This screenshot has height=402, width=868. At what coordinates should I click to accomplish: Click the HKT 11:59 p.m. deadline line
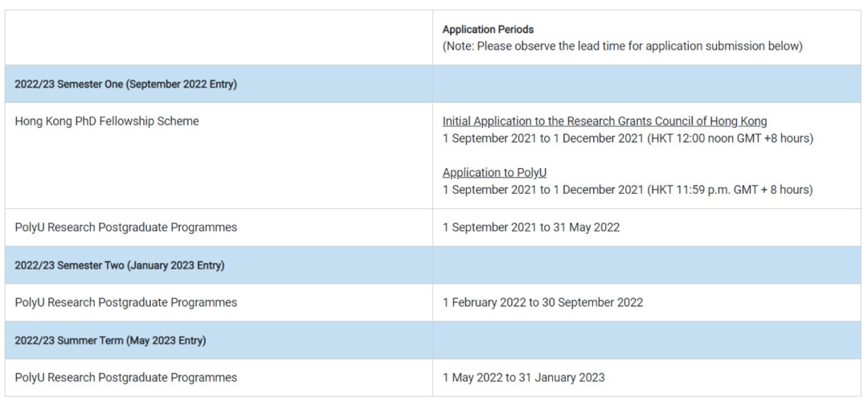point(628,190)
